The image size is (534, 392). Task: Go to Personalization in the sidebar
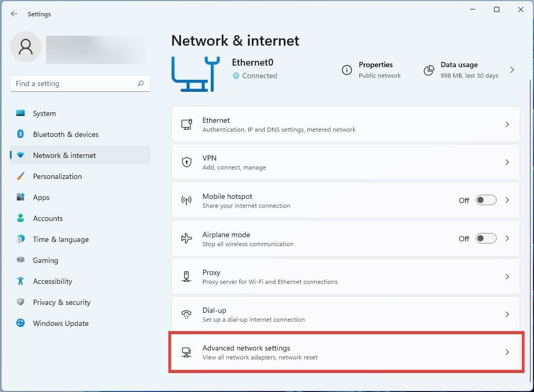pos(80,176)
